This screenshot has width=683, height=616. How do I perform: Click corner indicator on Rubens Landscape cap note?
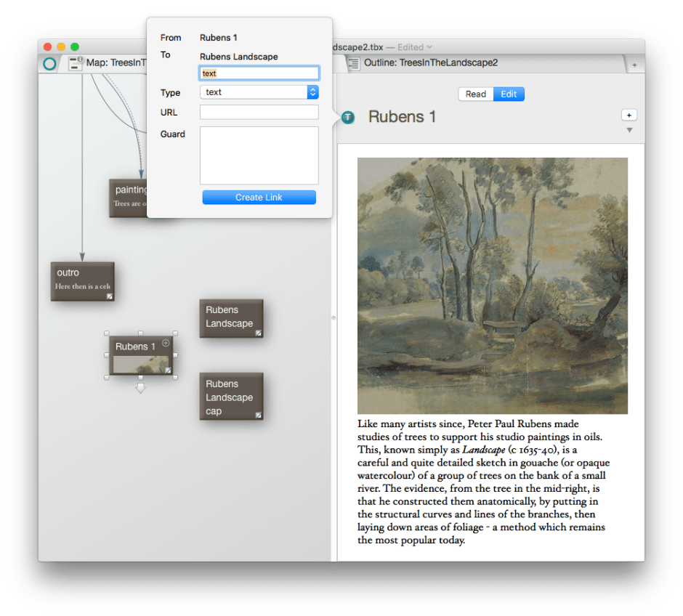click(x=257, y=415)
